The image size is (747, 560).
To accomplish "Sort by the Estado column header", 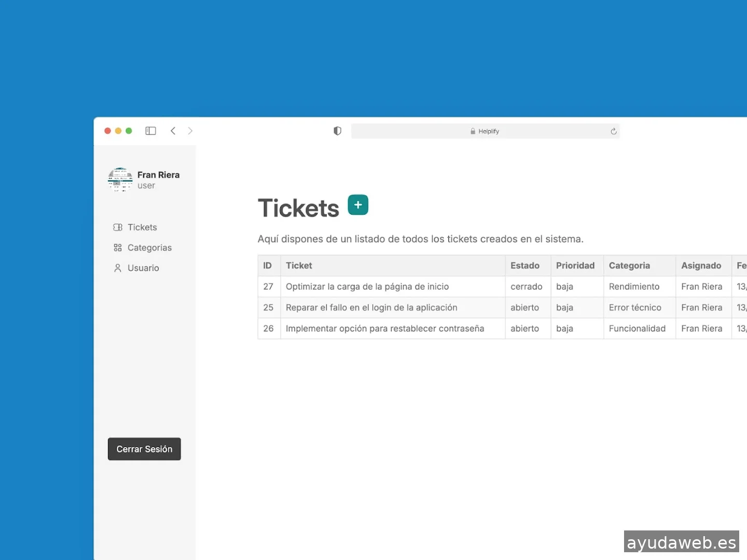I will [x=525, y=265].
